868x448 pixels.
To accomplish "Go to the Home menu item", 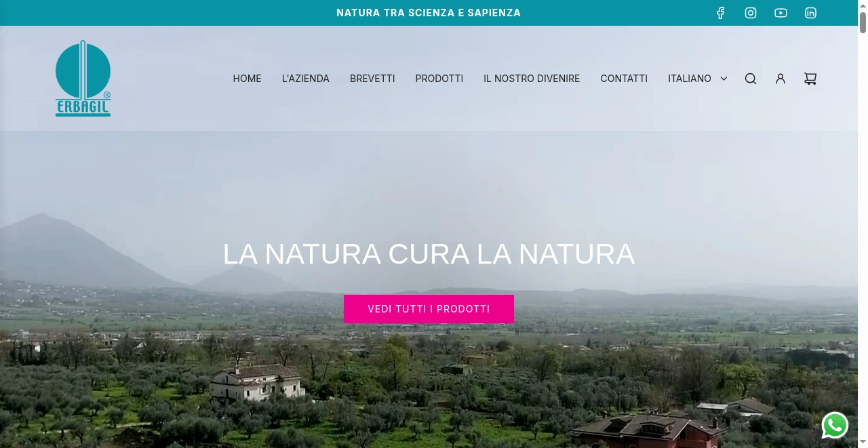I will point(247,79).
